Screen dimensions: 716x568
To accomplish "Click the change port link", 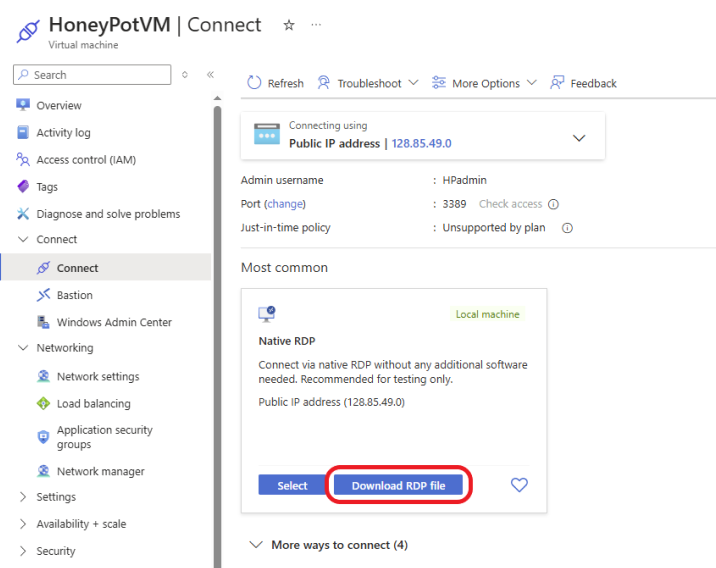I will 285,204.
